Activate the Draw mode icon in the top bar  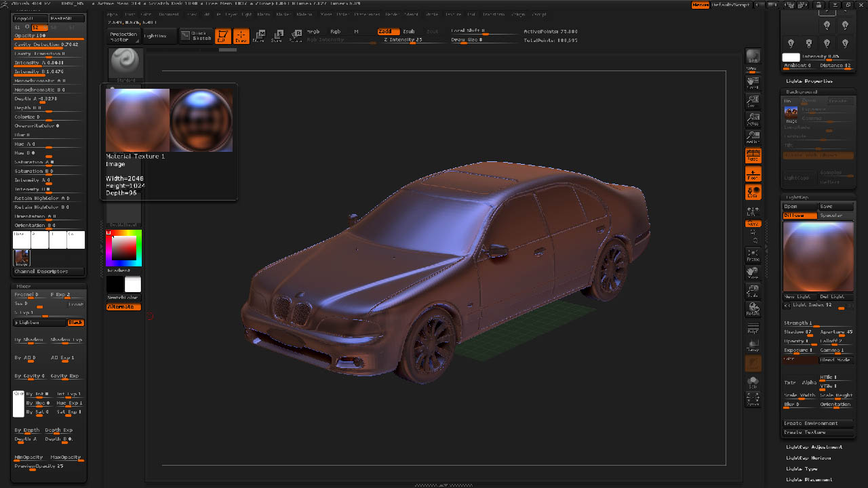241,36
